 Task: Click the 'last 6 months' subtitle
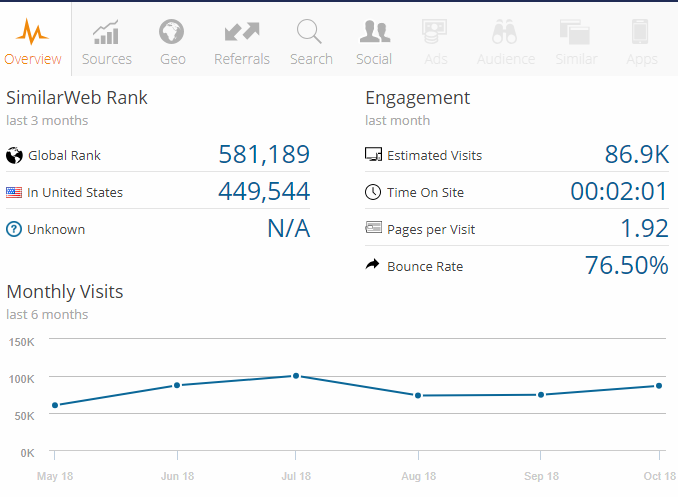click(x=47, y=314)
